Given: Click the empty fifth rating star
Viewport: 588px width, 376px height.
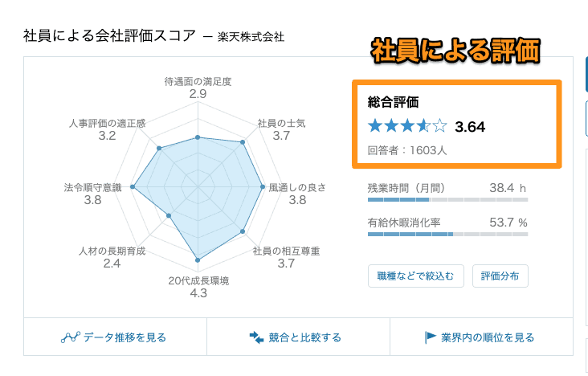Looking at the screenshot, I should pos(439,126).
